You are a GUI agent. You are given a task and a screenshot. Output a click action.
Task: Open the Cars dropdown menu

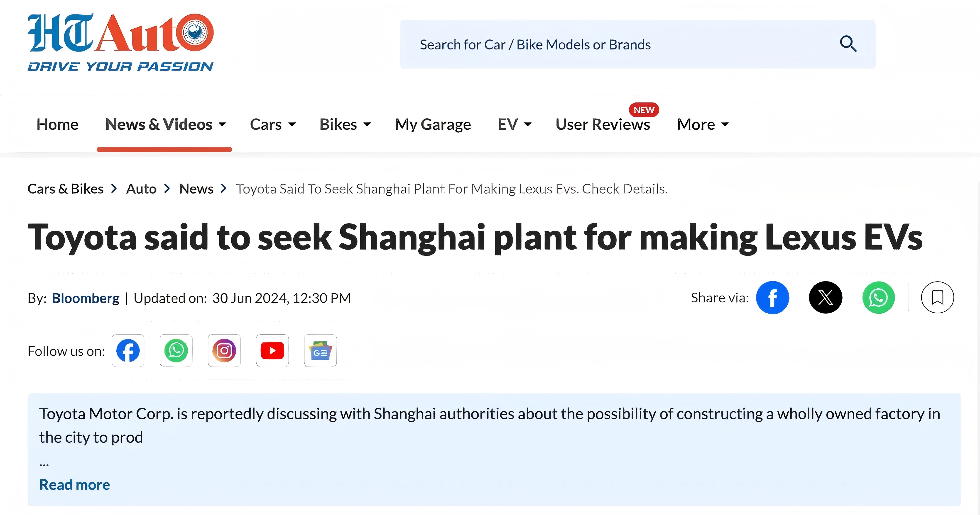click(x=273, y=124)
